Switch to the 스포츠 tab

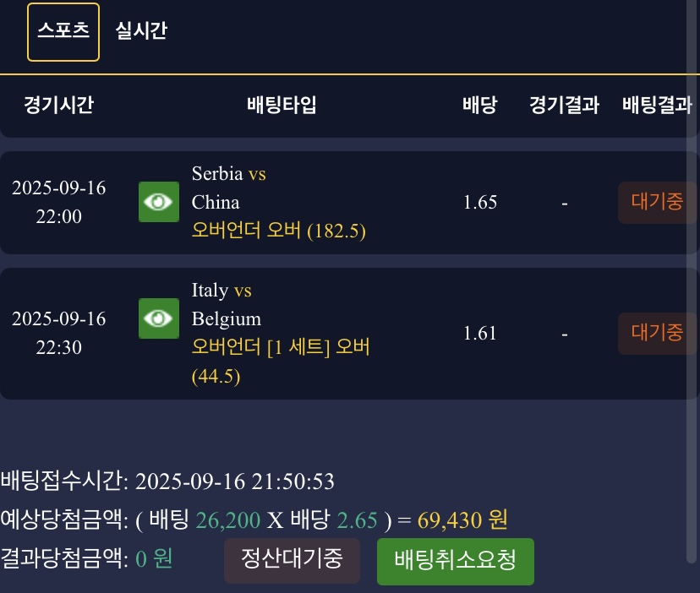click(x=63, y=32)
